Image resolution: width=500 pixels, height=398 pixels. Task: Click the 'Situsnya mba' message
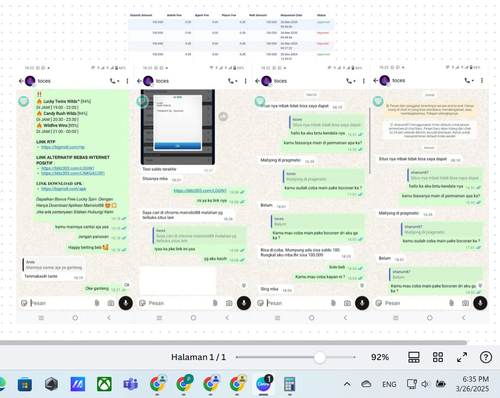[x=161, y=179]
